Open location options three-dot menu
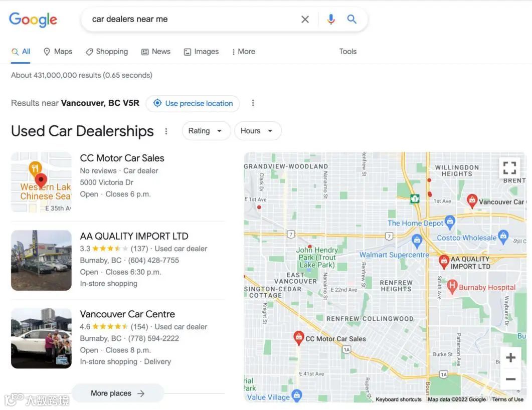This screenshot has width=532, height=410. pos(253,103)
